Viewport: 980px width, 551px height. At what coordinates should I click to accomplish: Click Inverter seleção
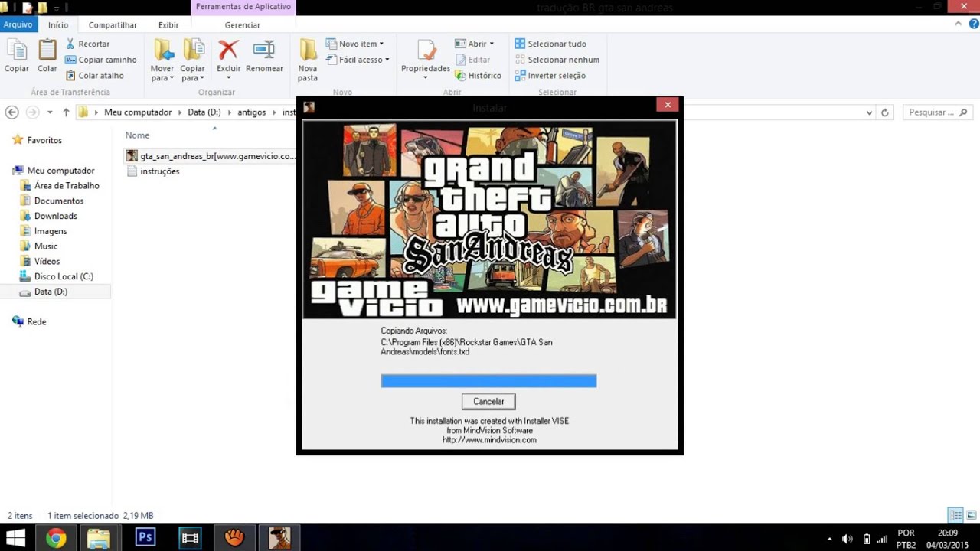click(x=550, y=76)
